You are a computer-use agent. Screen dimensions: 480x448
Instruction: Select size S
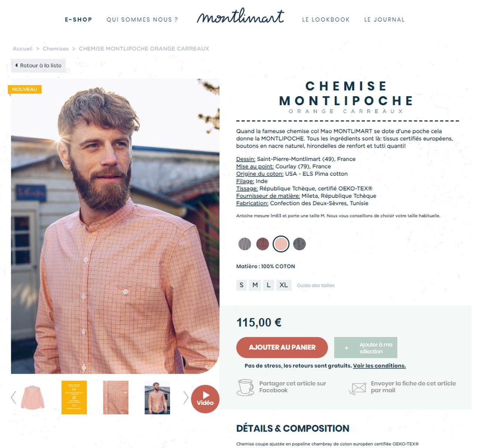(x=241, y=285)
